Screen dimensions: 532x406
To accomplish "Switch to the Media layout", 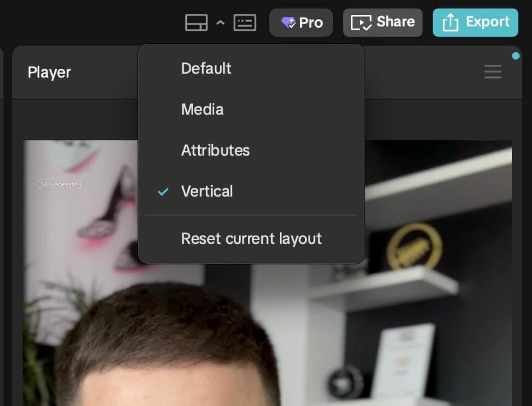I will tap(202, 110).
